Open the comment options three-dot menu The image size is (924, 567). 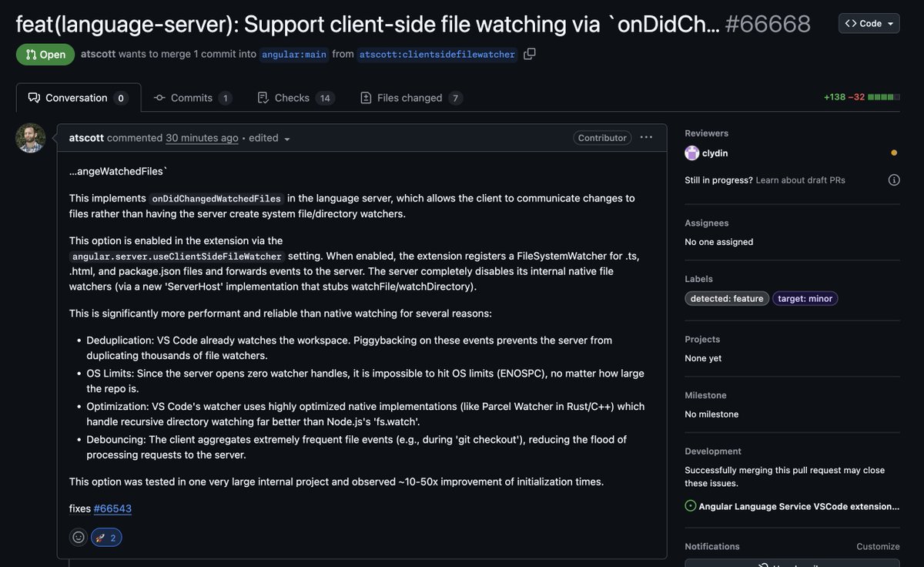tap(646, 137)
